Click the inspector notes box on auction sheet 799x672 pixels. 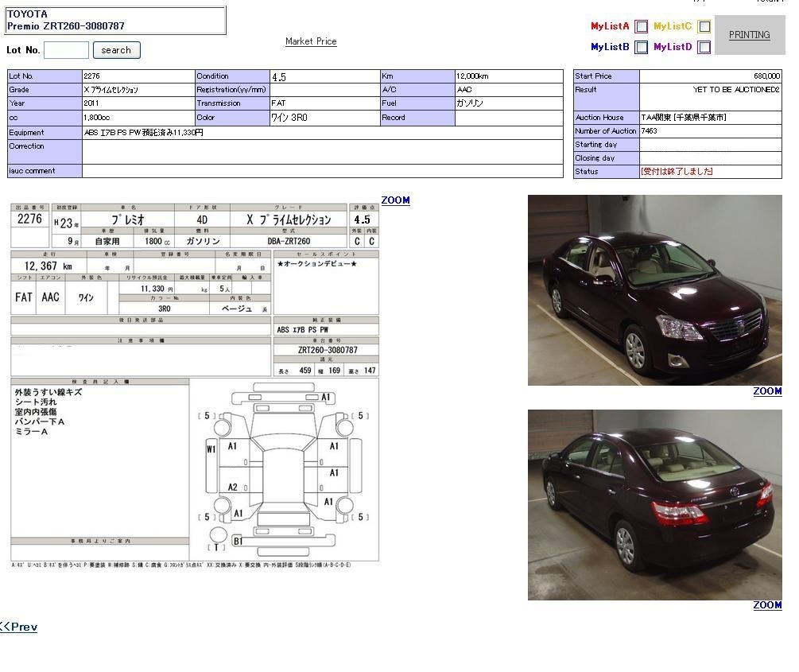pyautogui.click(x=99, y=461)
